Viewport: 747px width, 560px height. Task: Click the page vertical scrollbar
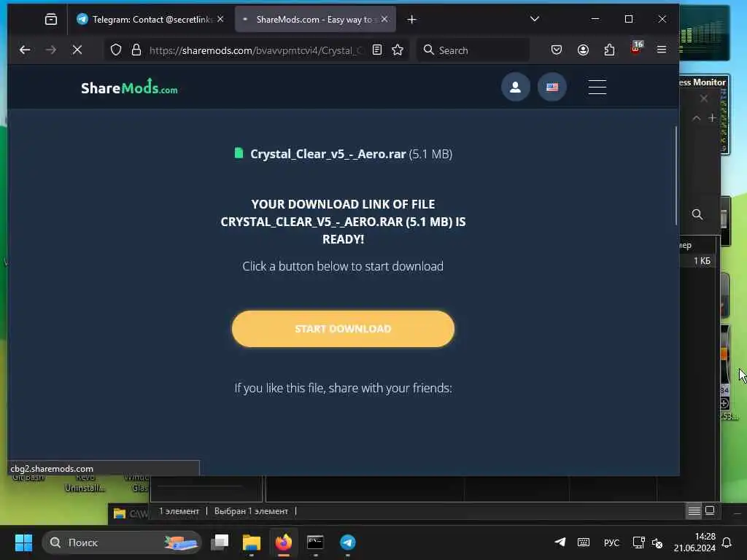(676, 176)
